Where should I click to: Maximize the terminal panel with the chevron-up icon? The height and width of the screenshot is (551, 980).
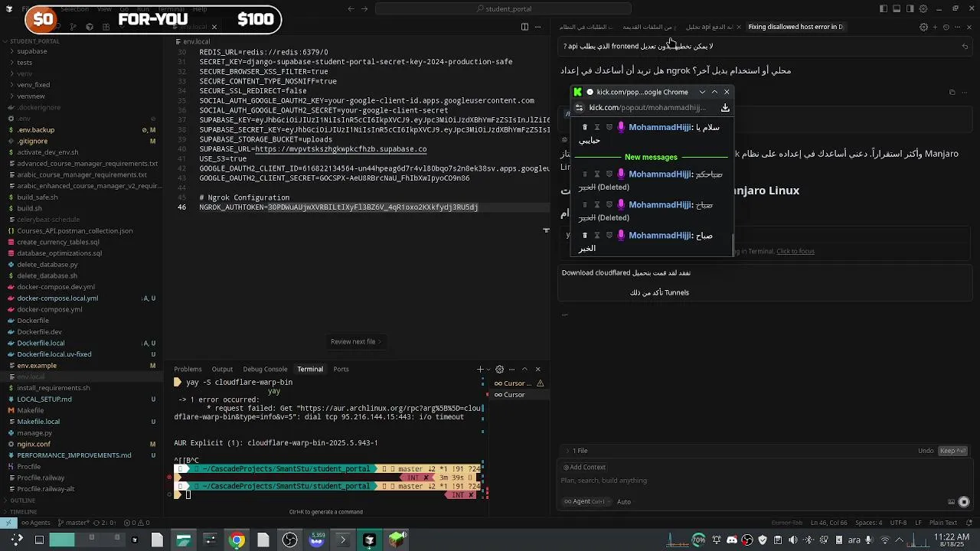[x=524, y=369]
